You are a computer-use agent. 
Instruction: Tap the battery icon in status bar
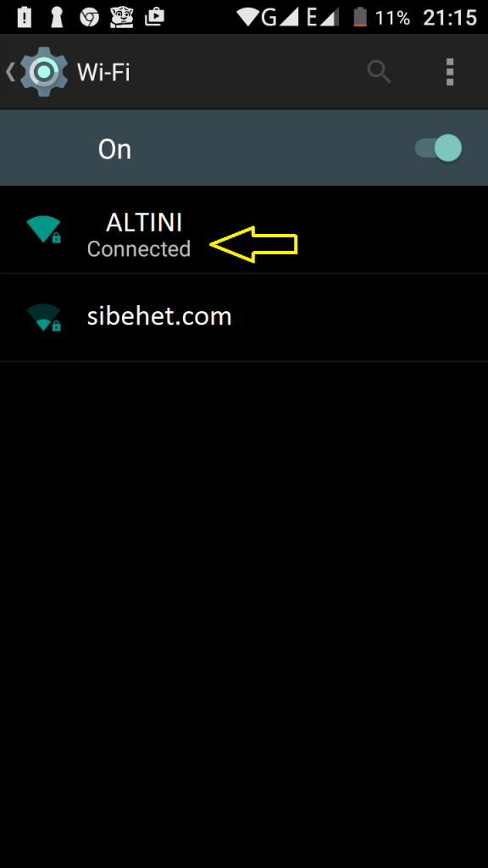pyautogui.click(x=360, y=17)
